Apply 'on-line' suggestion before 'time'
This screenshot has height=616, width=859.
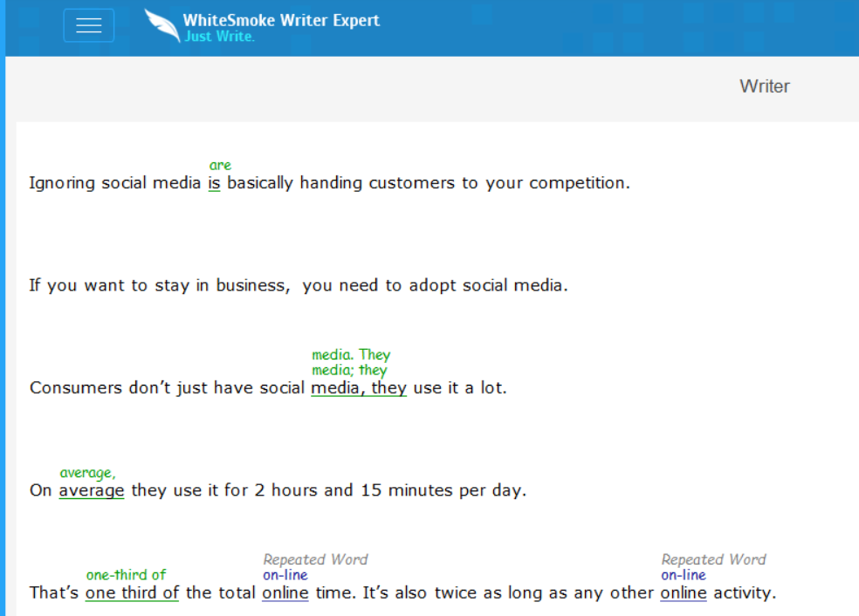click(285, 575)
